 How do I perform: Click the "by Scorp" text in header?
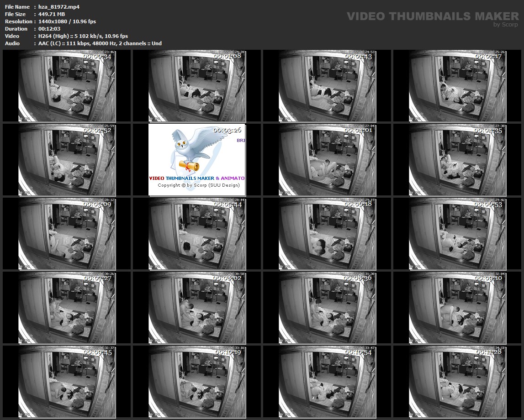(x=505, y=25)
